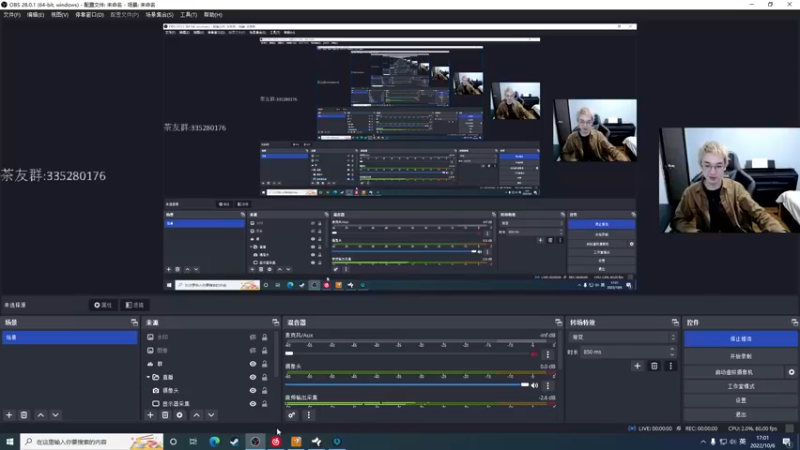The image size is (800, 450).
Task: Delete the selected scene using the trash icon in Scenes panel
Action: coord(23,415)
